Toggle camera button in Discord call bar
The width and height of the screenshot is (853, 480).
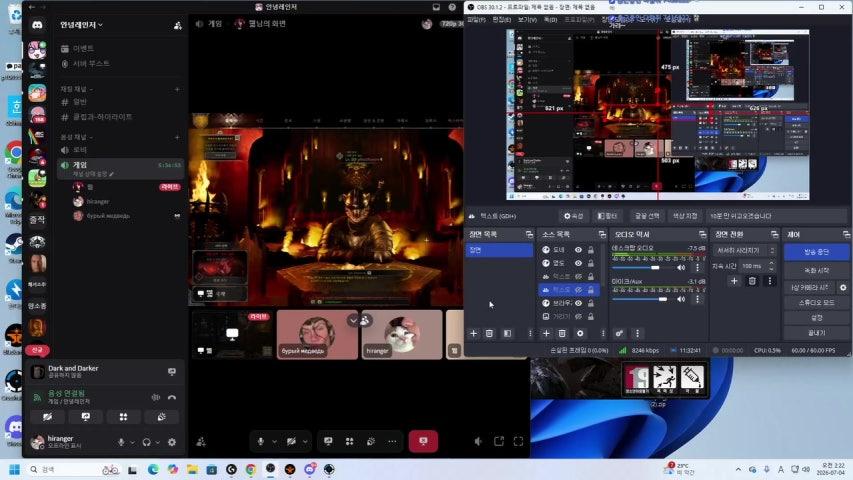[x=292, y=441]
